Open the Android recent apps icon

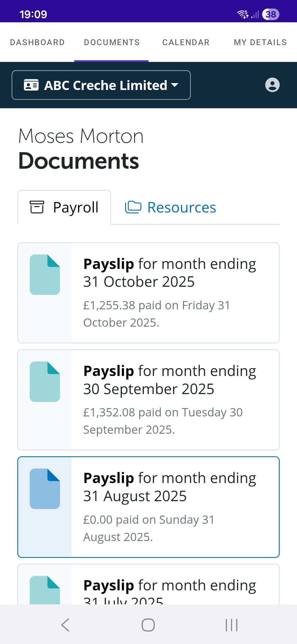pos(231,625)
